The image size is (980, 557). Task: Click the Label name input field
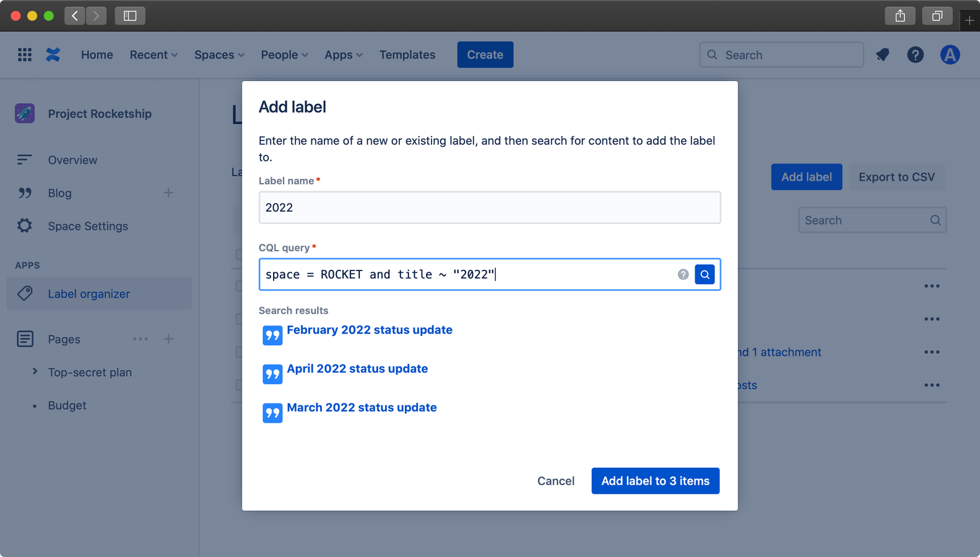[490, 207]
